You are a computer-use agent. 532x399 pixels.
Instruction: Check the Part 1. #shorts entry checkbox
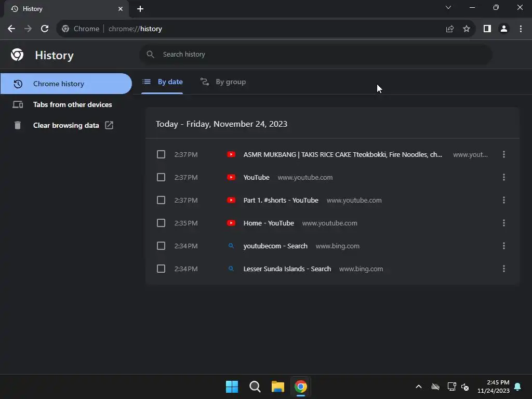161,200
